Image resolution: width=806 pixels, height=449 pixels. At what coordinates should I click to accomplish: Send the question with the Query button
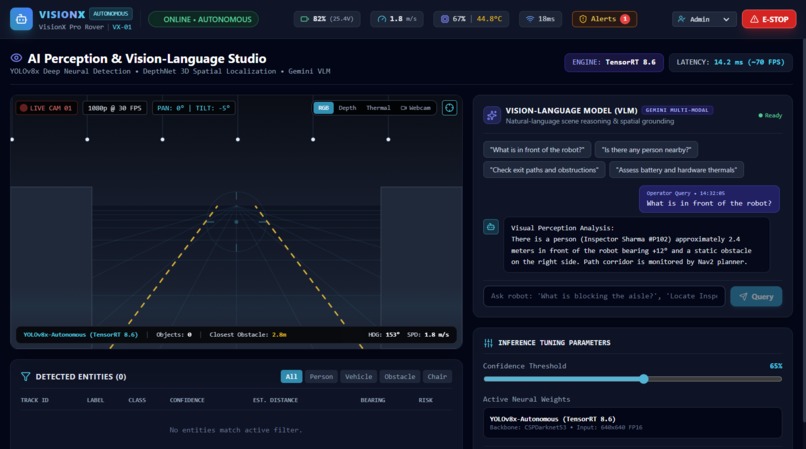(756, 296)
